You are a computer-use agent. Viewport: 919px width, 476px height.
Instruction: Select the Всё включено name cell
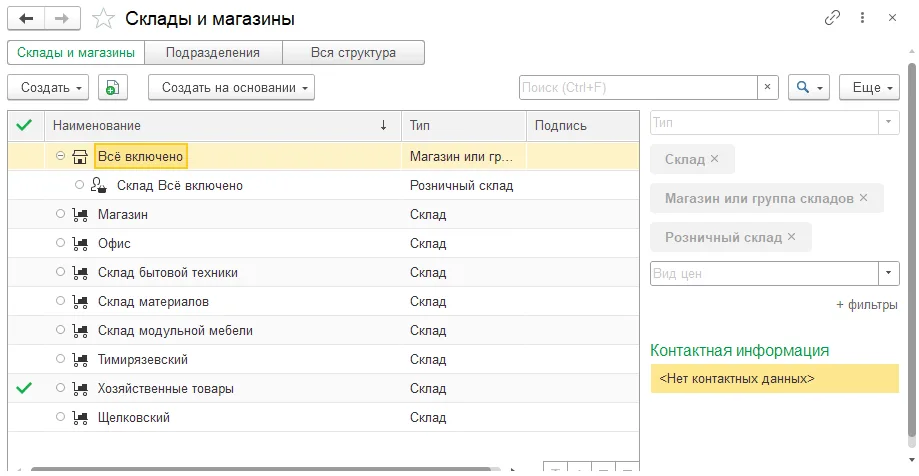[141, 157]
